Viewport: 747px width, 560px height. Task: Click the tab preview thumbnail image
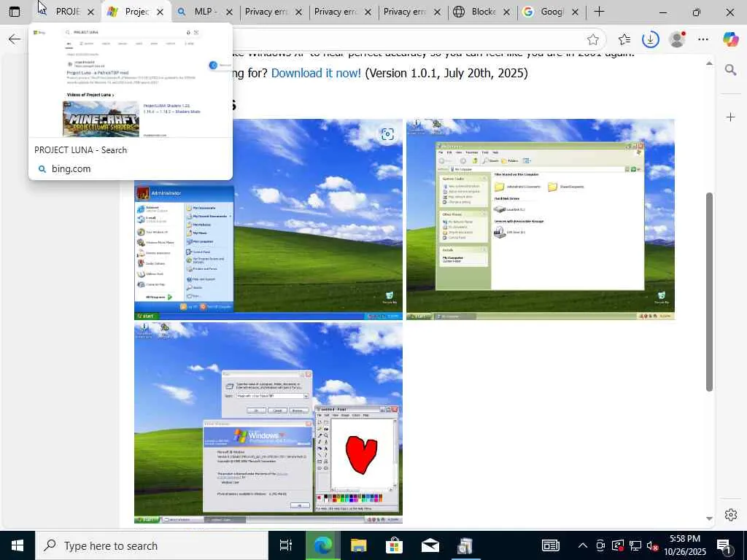[x=131, y=81]
